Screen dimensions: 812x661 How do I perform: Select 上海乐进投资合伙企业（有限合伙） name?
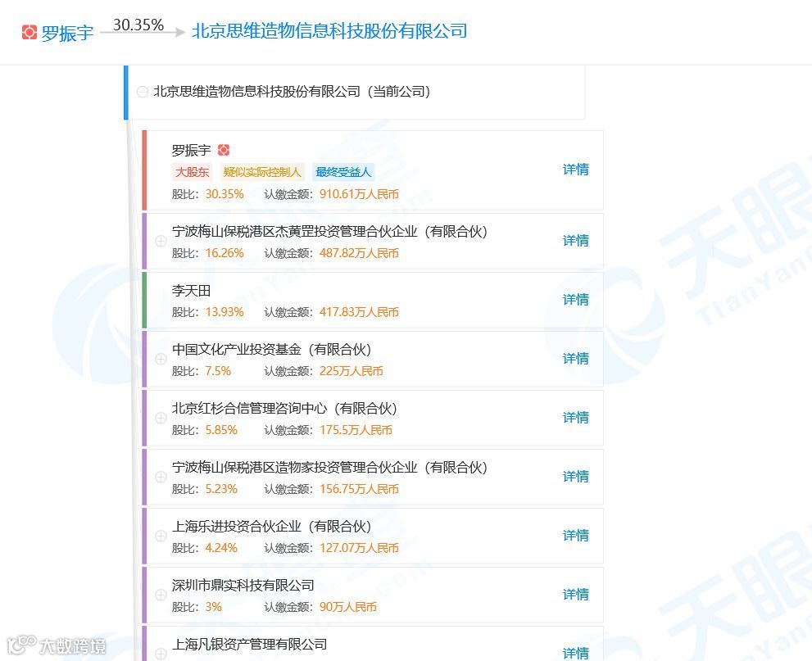pos(271,527)
